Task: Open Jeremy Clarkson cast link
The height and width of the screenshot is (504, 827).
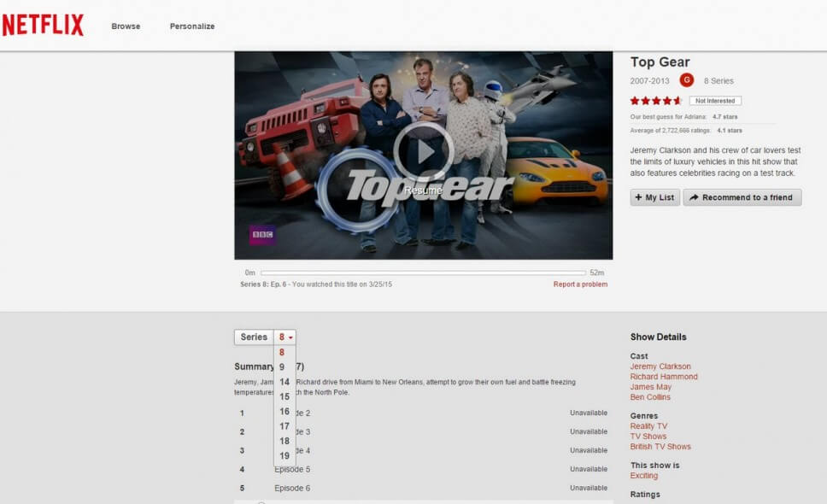Action: pyautogui.click(x=660, y=366)
